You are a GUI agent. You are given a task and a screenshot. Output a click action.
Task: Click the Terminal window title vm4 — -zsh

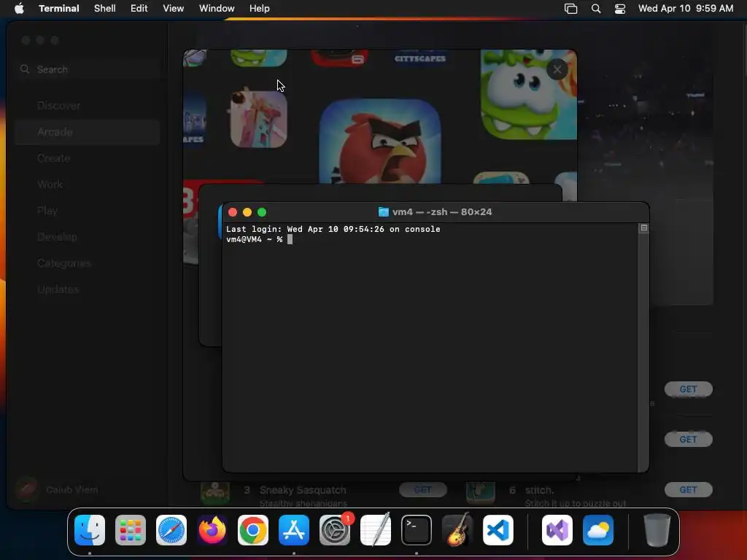[x=442, y=212]
